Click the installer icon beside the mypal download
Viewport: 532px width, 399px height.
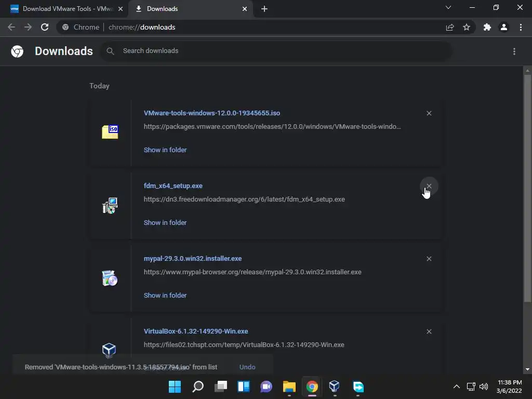pos(110,278)
